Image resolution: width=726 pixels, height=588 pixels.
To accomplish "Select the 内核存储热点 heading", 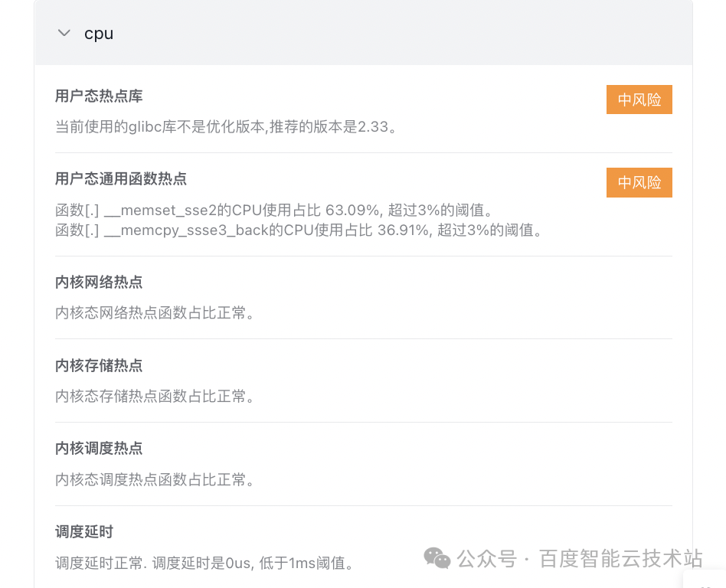I will (99, 365).
